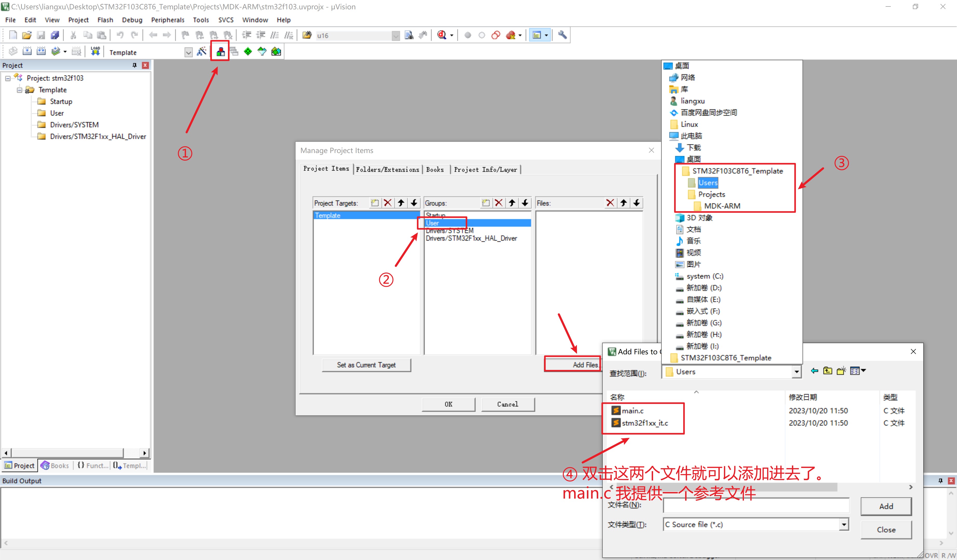This screenshot has height=560, width=957.
Task: Switch to the Books tab at panel bottom
Action: (56, 466)
